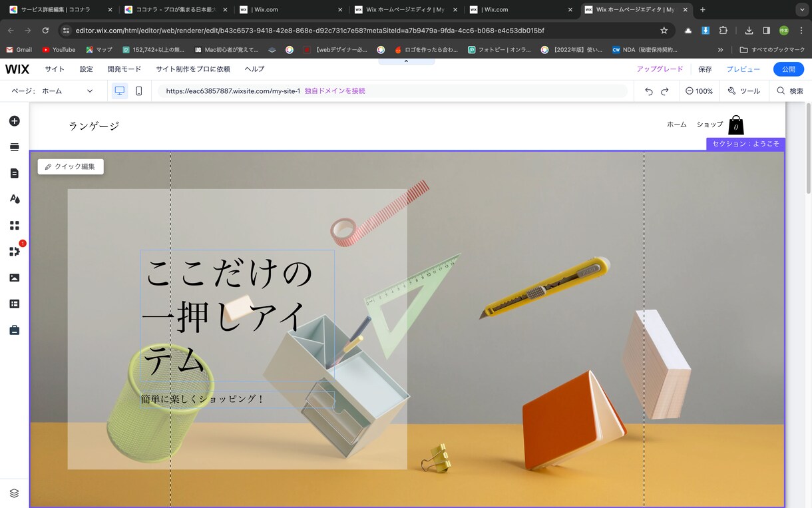Click the site URL in the editor address bar
The image size is (812, 508).
tap(233, 91)
